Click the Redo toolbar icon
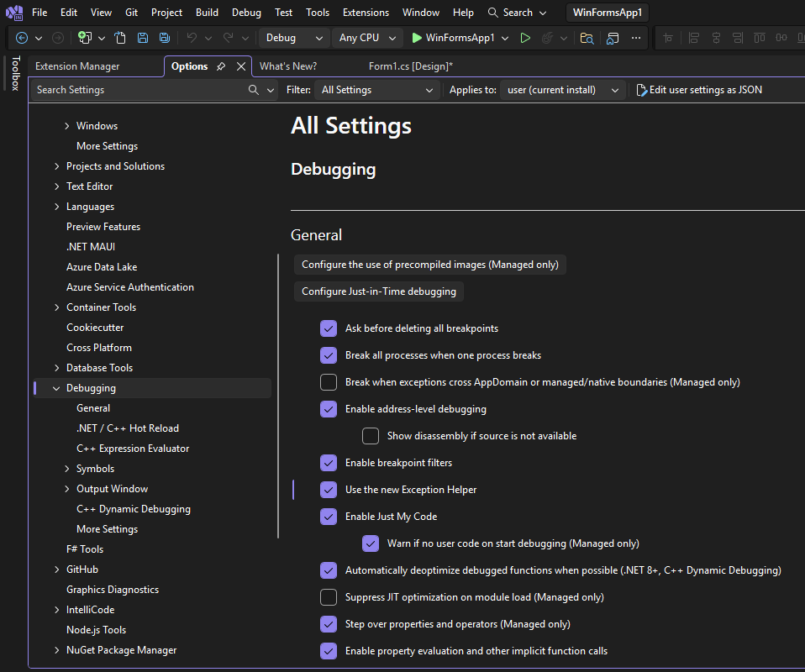The image size is (805, 672). pyautogui.click(x=229, y=38)
